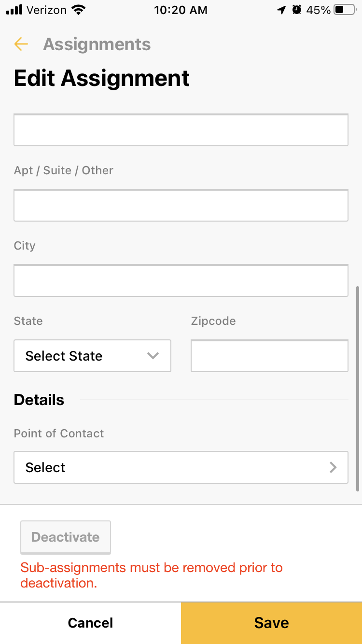The image size is (362, 644).
Task: Focus the City text field
Action: 181,280
